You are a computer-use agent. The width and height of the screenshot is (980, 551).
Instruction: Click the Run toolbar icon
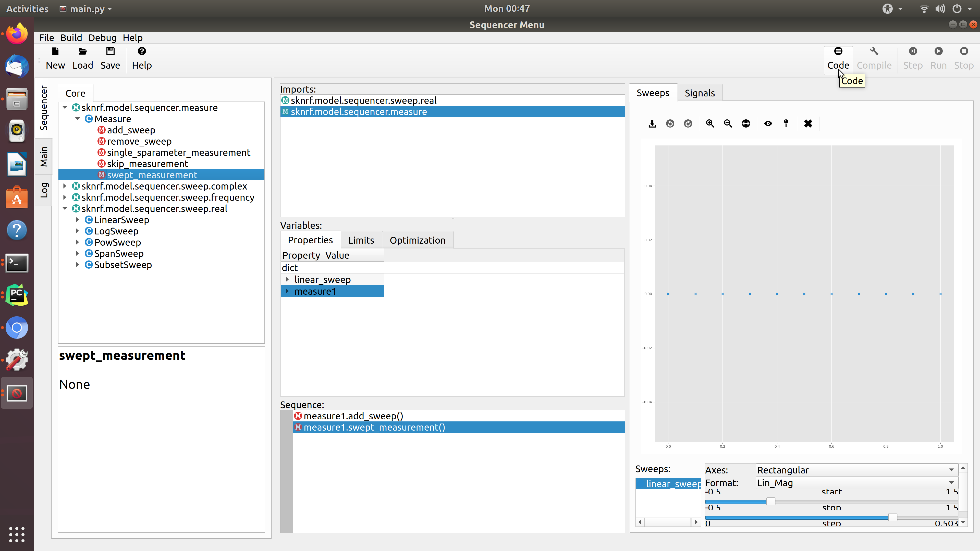tap(938, 51)
